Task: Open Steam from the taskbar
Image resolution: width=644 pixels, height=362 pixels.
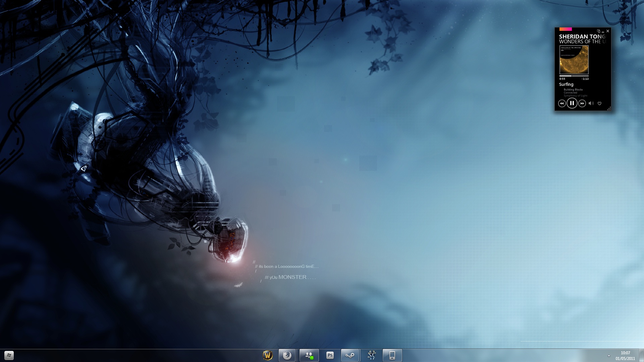Action: pos(350,355)
